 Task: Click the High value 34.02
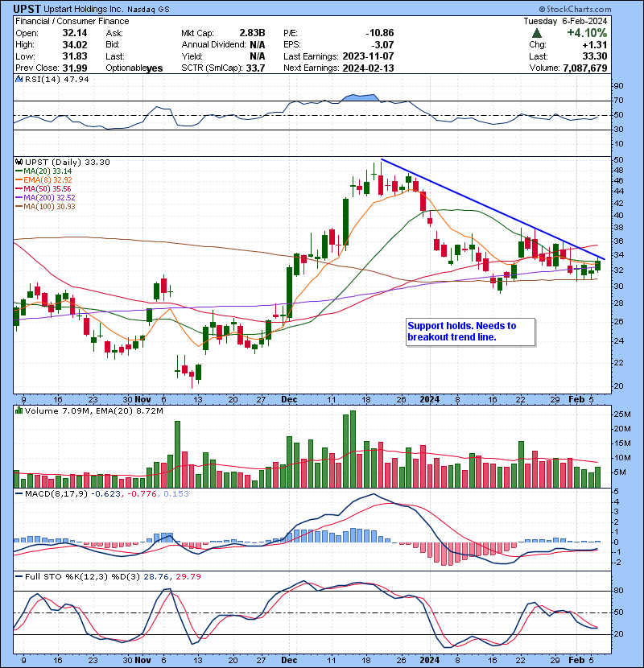click(75, 45)
